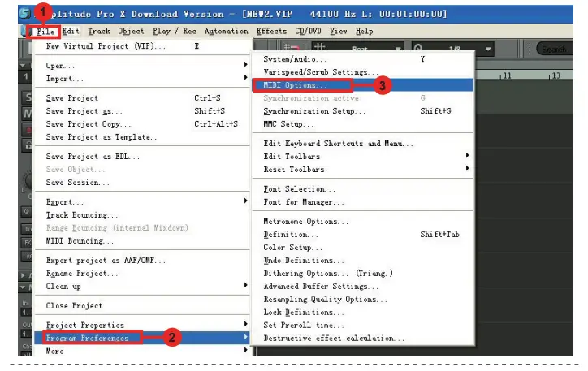The height and width of the screenshot is (371, 588).
Task: Choose New Virtual Project (VIP)
Action: pos(142,46)
